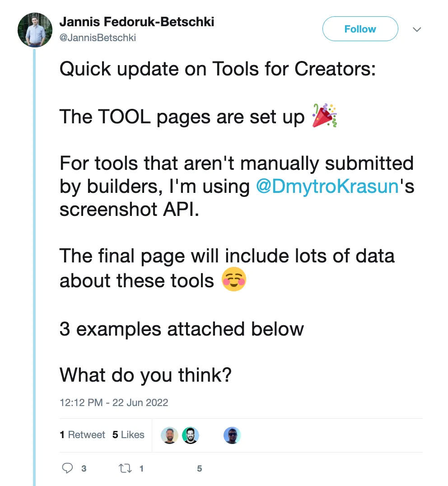Screen dimensions: 448x486
Task: Open the @DmytroKrasun mention link
Action: [x=328, y=187]
